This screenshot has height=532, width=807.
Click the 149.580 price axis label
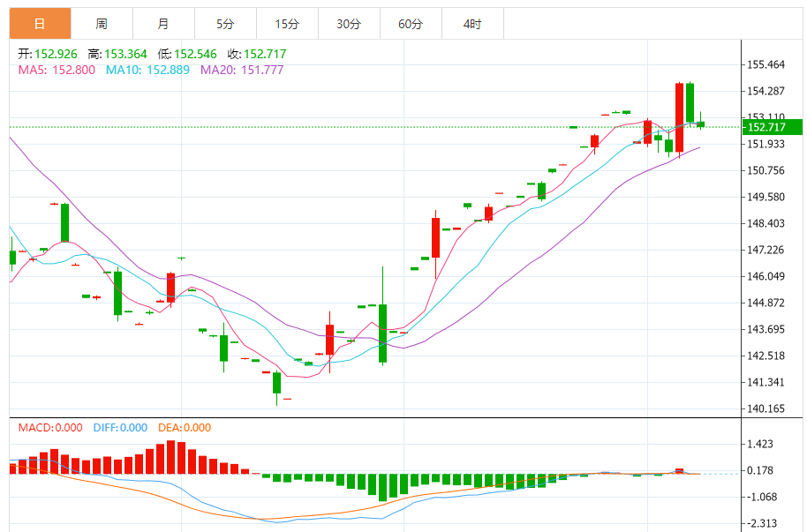click(x=766, y=197)
